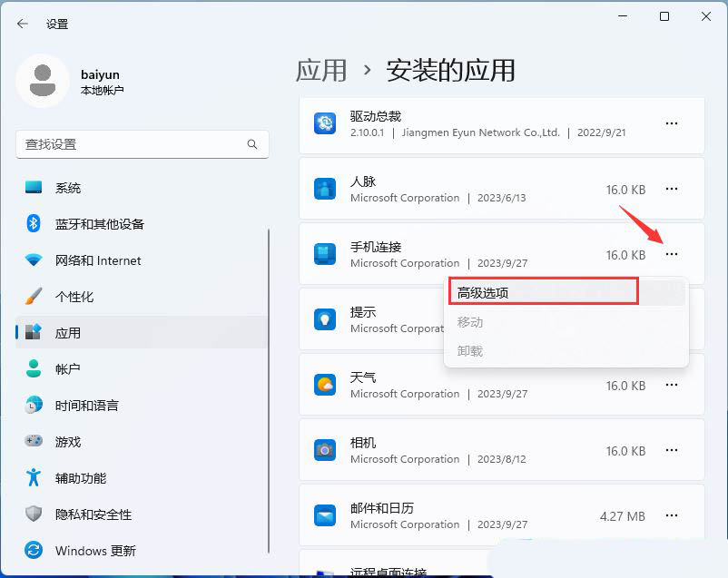Show more options for 相机
Image resolution: width=728 pixels, height=578 pixels.
[671, 450]
